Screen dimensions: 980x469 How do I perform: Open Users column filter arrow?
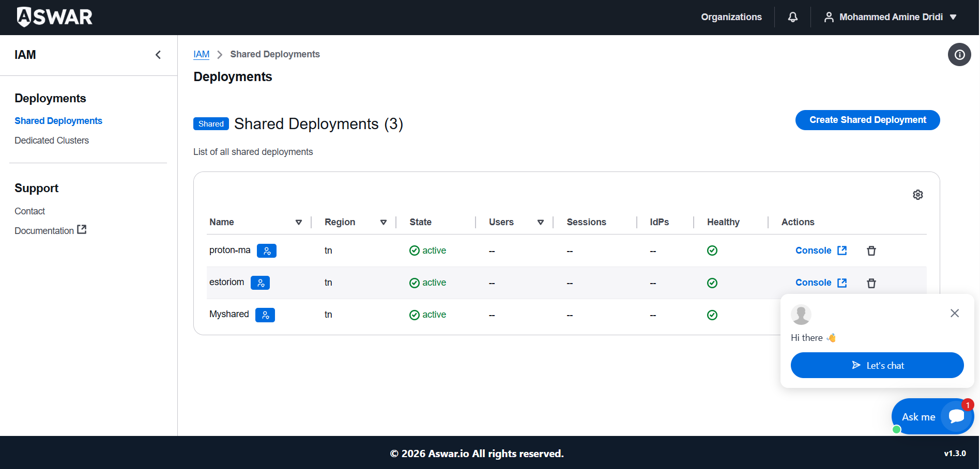pyautogui.click(x=540, y=222)
